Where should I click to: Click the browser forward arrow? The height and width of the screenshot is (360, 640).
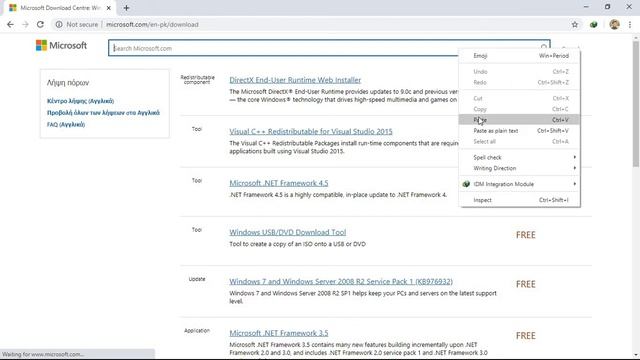25,24
